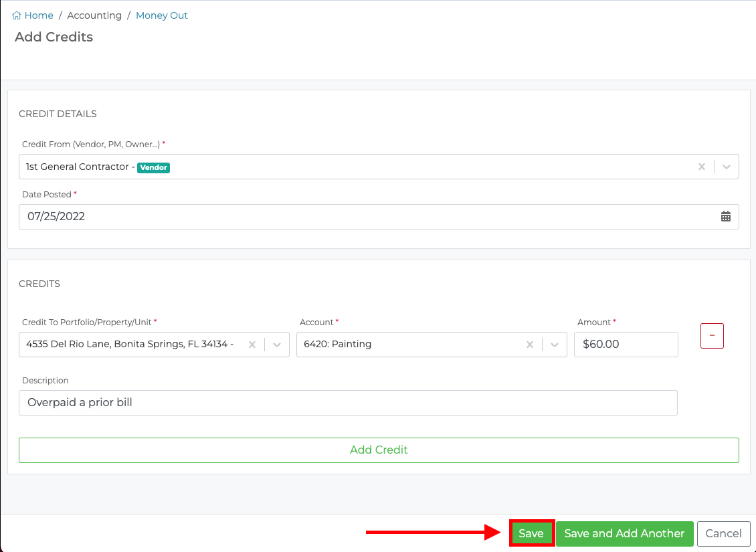Screen dimensions: 756x552
Task: Open the Date Posted calendar picker icon
Action: (x=726, y=216)
